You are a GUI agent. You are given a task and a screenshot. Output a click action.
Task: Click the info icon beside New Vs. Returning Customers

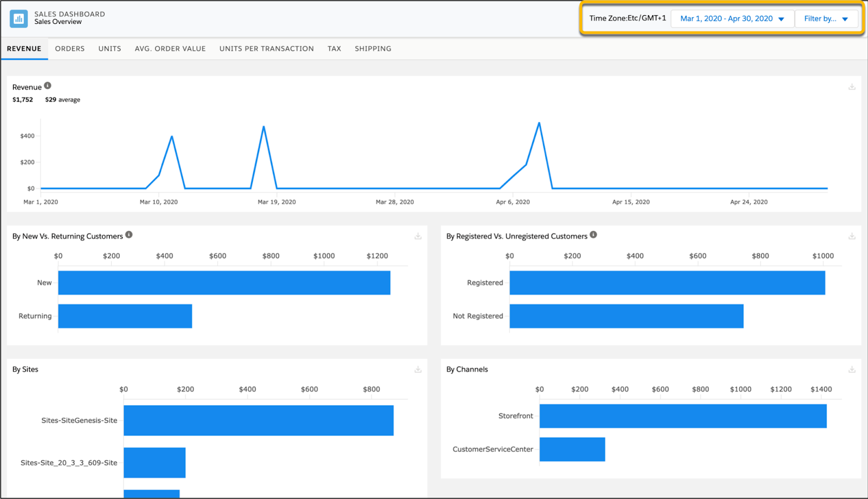129,234
